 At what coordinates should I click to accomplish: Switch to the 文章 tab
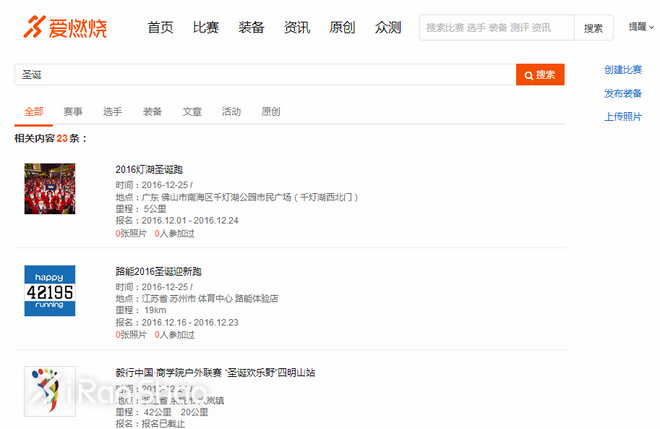click(x=192, y=112)
